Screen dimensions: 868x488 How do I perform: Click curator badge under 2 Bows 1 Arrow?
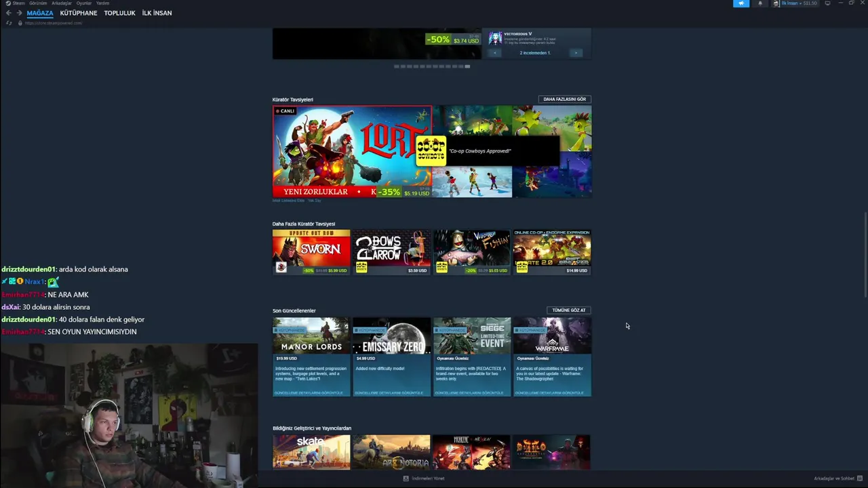point(361,267)
